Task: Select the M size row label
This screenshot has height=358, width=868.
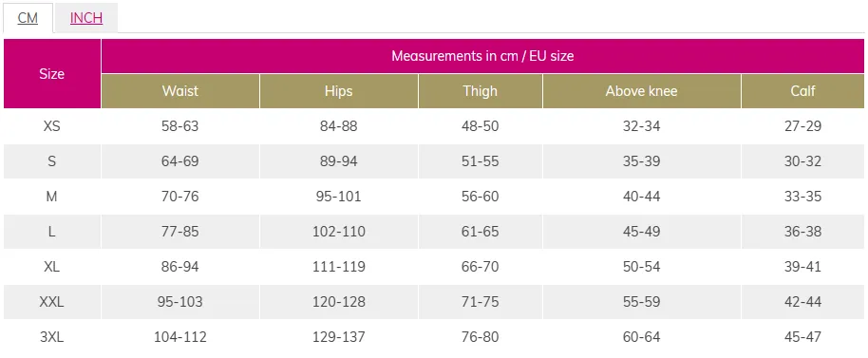Action: pos(52,197)
